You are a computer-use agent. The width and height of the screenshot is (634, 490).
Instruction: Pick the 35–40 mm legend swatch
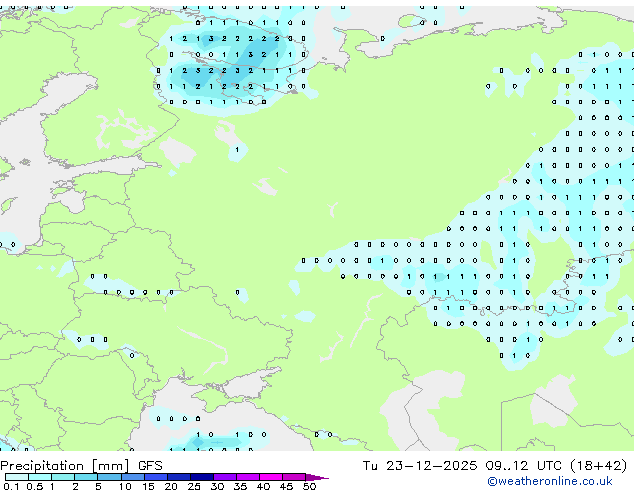tap(247, 477)
